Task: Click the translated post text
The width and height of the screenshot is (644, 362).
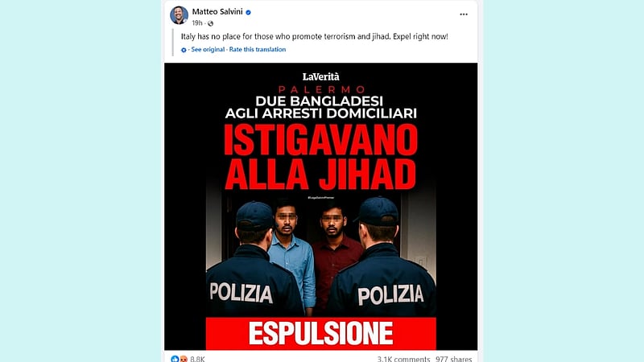Action: [x=314, y=36]
